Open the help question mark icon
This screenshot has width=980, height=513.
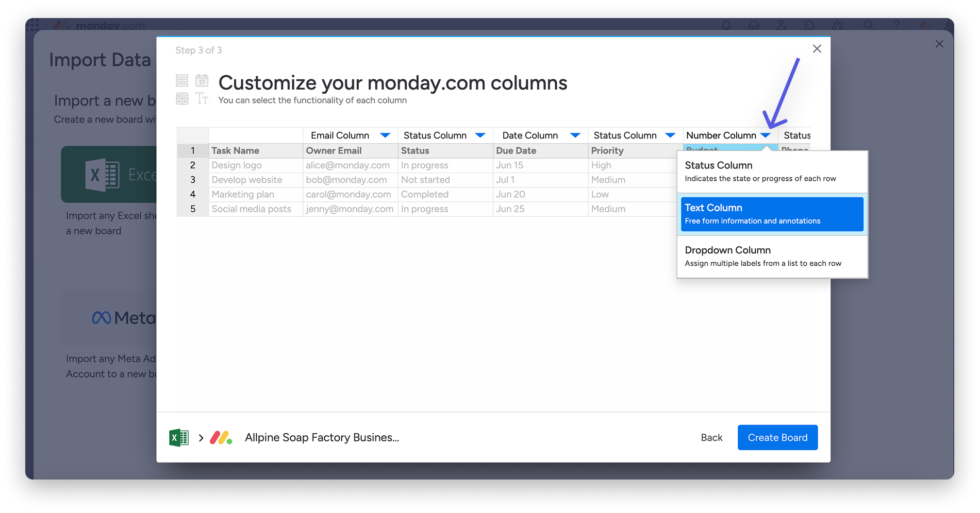(896, 25)
